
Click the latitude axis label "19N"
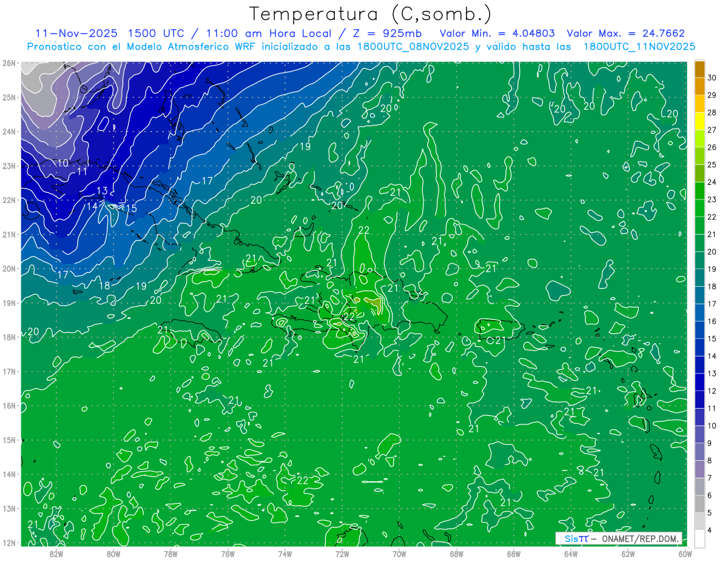(x=9, y=303)
